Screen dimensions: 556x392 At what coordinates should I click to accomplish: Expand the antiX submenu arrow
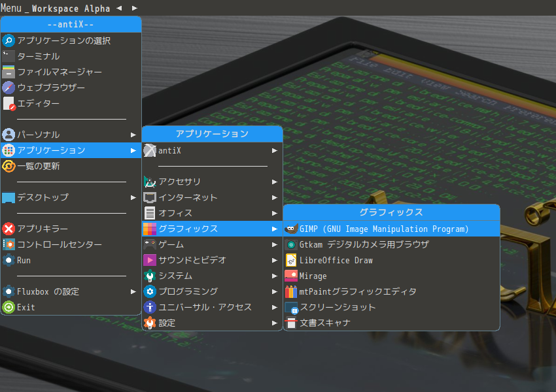pos(275,151)
